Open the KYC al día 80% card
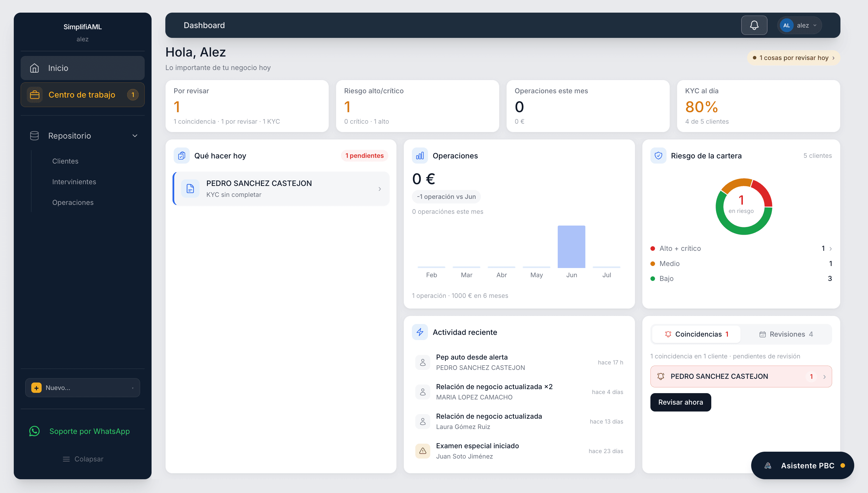 pos(758,106)
